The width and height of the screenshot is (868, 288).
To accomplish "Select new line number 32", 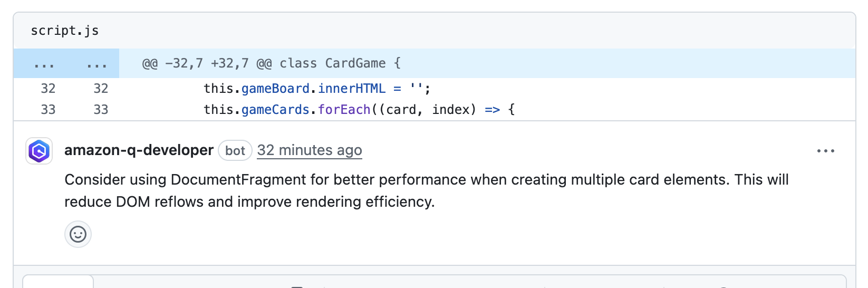I will [x=101, y=89].
